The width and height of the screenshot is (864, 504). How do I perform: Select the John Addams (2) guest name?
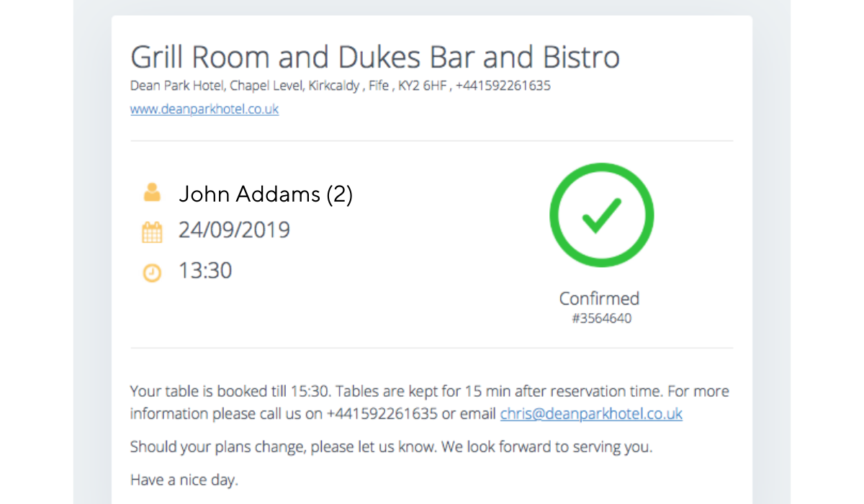point(266,194)
